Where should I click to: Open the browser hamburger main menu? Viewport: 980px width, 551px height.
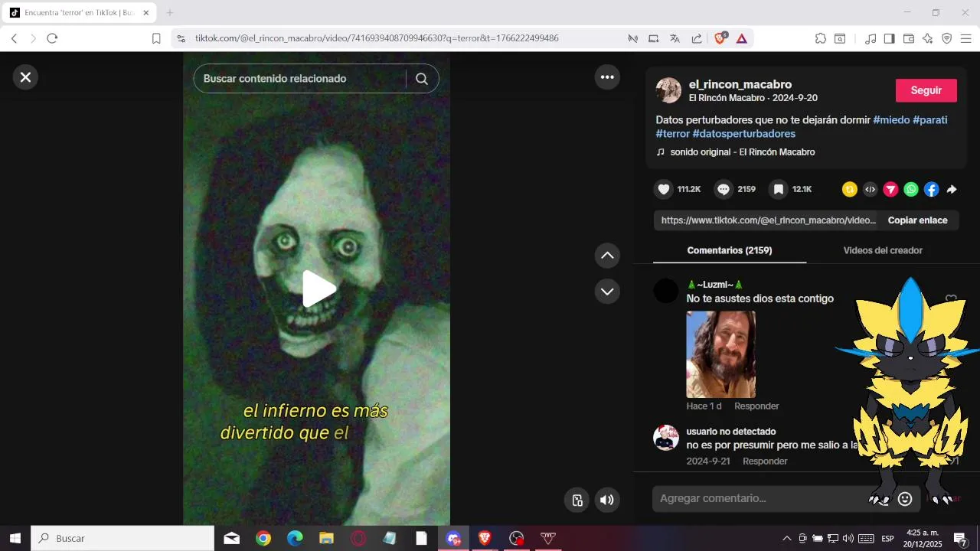tap(966, 38)
